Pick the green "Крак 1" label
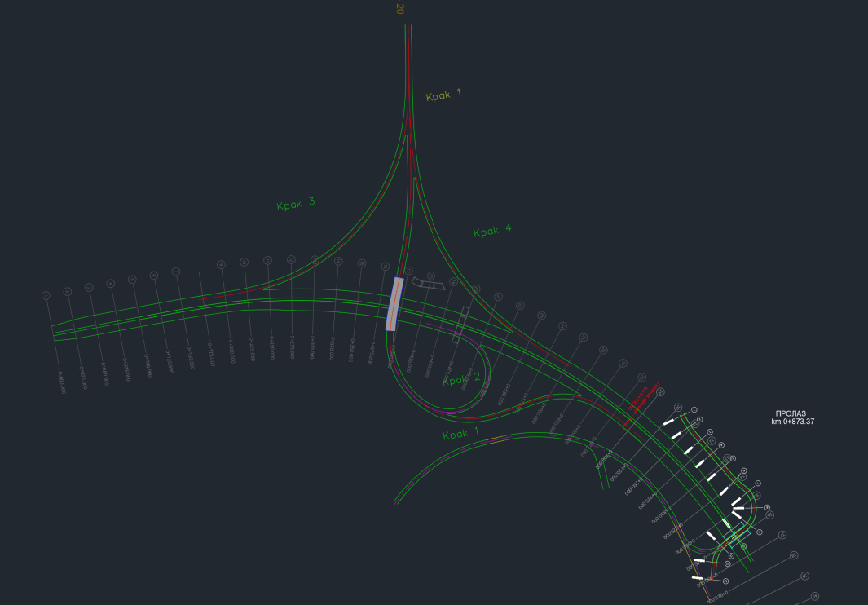The height and width of the screenshot is (605, 868). tap(461, 435)
